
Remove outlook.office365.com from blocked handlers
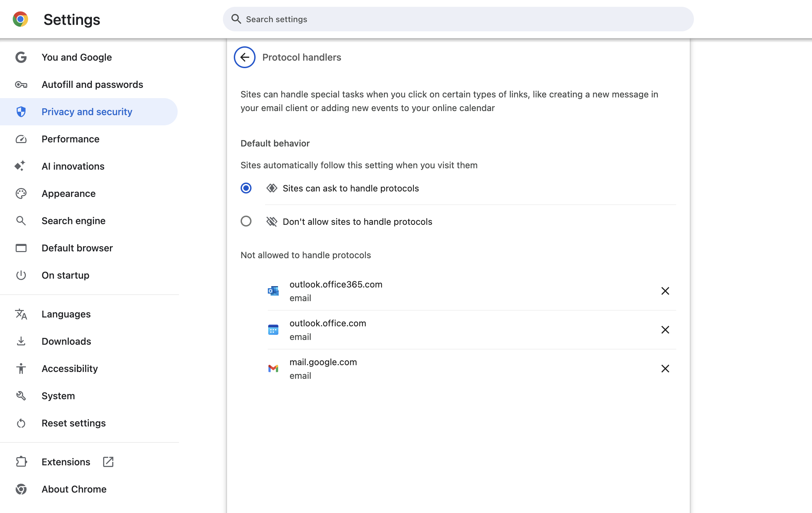click(665, 291)
